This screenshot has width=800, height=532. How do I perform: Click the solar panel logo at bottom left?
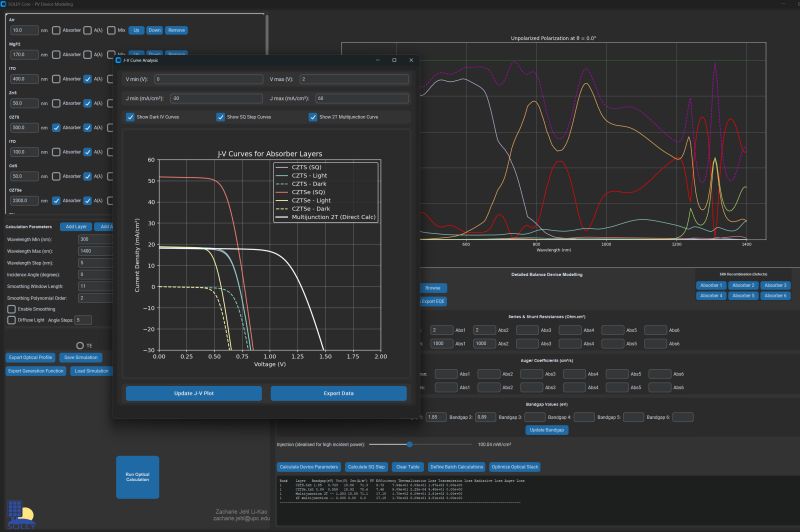coord(20,515)
